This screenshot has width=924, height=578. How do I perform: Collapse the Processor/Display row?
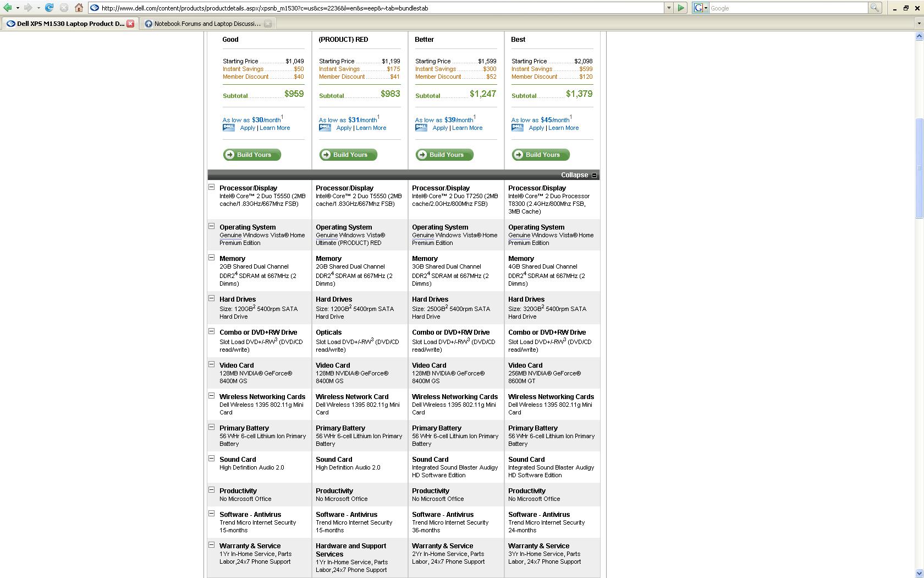pyautogui.click(x=211, y=187)
